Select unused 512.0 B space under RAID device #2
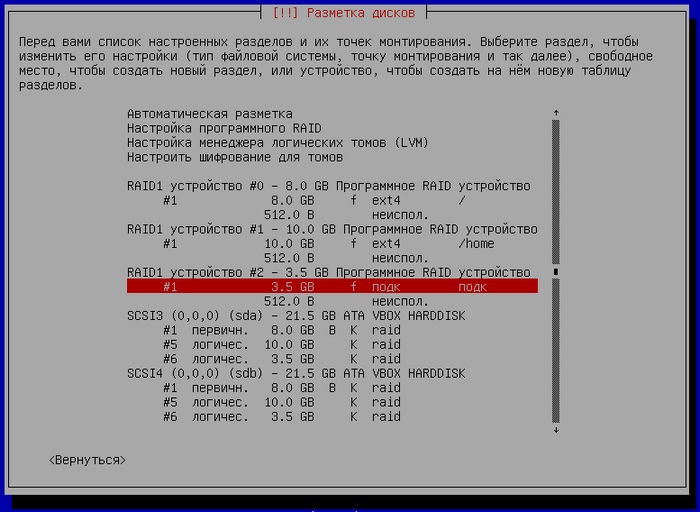 tap(345, 301)
